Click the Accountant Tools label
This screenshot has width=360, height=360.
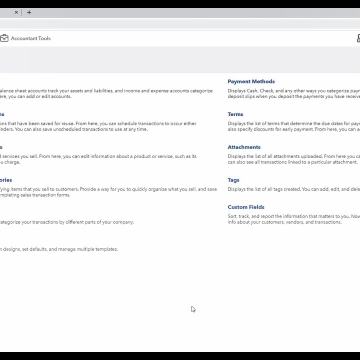pos(31,38)
